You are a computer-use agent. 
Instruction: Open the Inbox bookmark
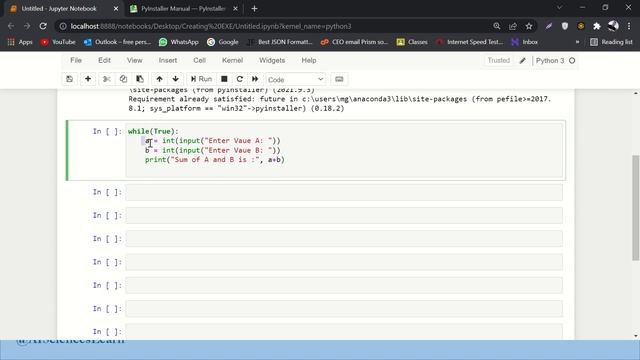pyautogui.click(x=525, y=42)
